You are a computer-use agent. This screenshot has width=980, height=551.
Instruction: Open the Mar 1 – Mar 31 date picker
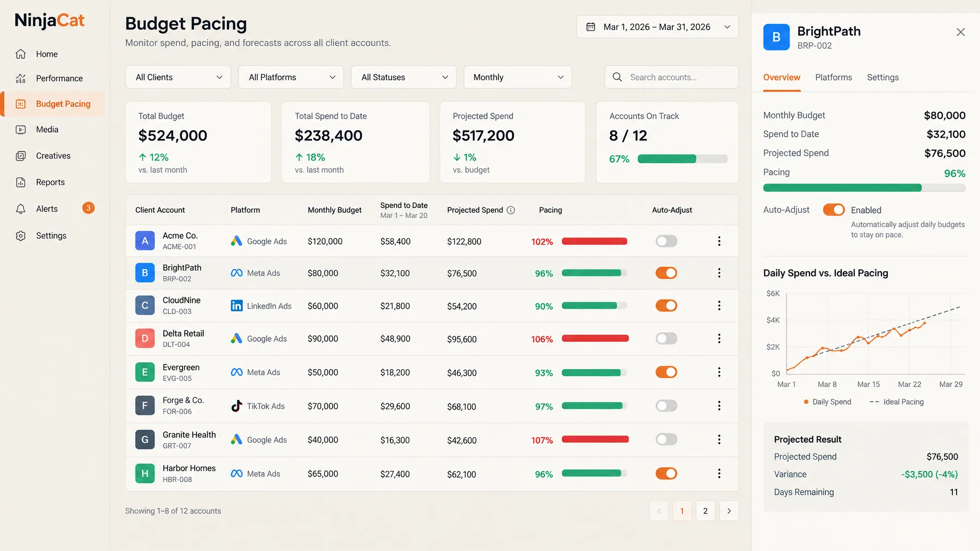point(658,27)
